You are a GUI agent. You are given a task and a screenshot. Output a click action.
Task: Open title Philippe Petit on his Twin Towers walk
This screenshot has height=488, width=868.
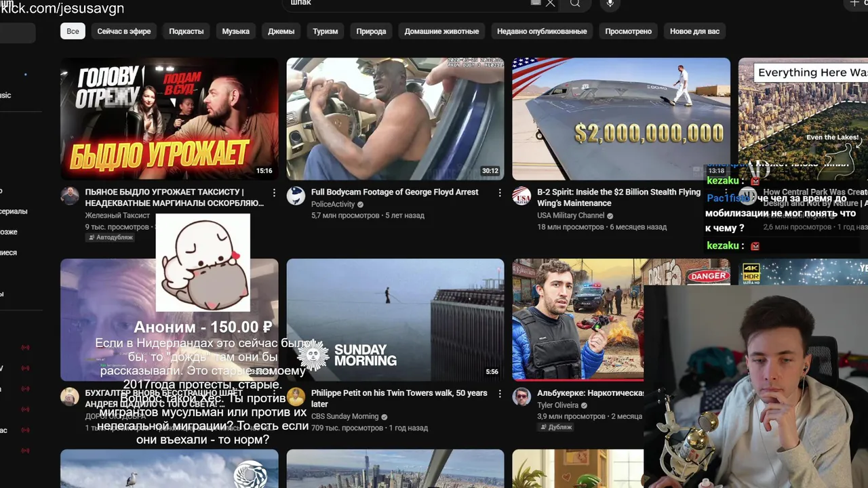click(399, 398)
